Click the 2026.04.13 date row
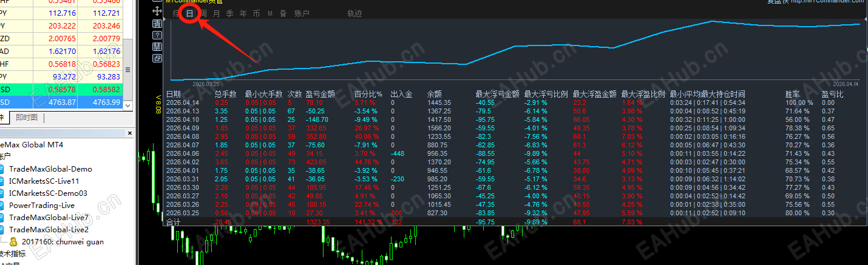 coord(183,112)
